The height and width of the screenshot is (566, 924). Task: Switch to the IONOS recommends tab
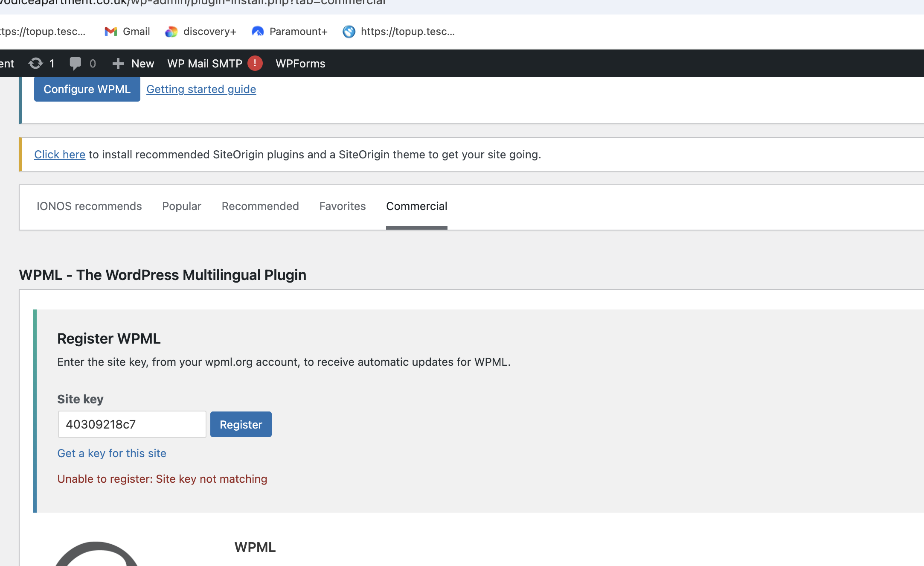(x=89, y=206)
